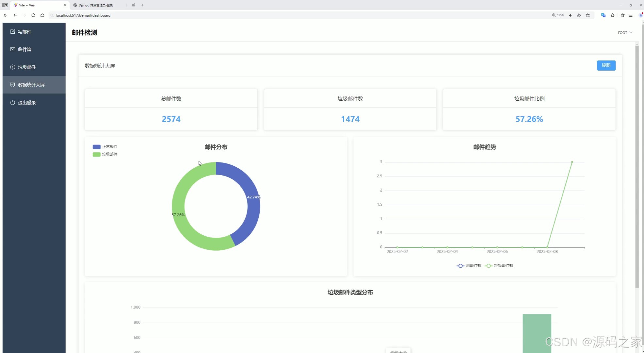Click the spam mail warning icon

13,67
